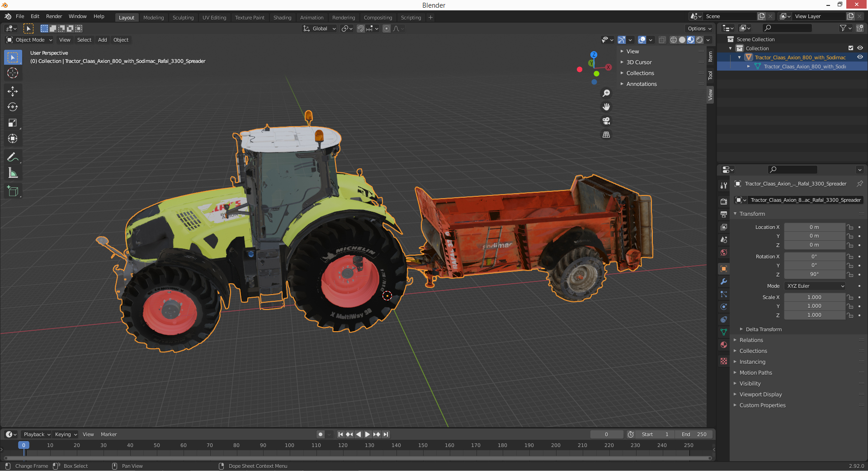This screenshot has width=868, height=471.
Task: Open the Add menu in viewport
Action: 103,40
